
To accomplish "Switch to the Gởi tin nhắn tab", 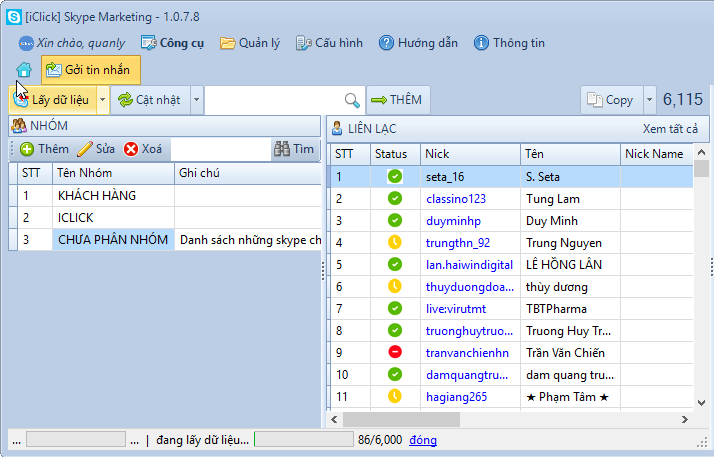I will [x=91, y=70].
